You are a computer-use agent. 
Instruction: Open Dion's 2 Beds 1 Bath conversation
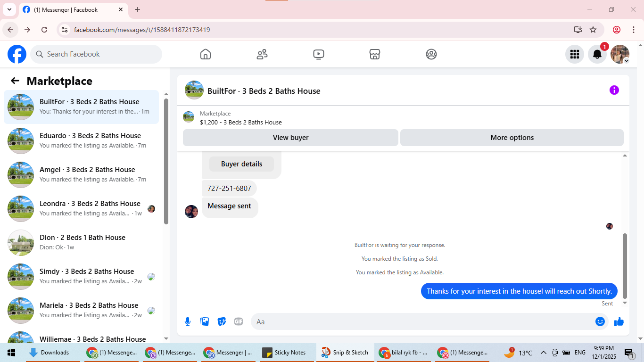point(82,243)
